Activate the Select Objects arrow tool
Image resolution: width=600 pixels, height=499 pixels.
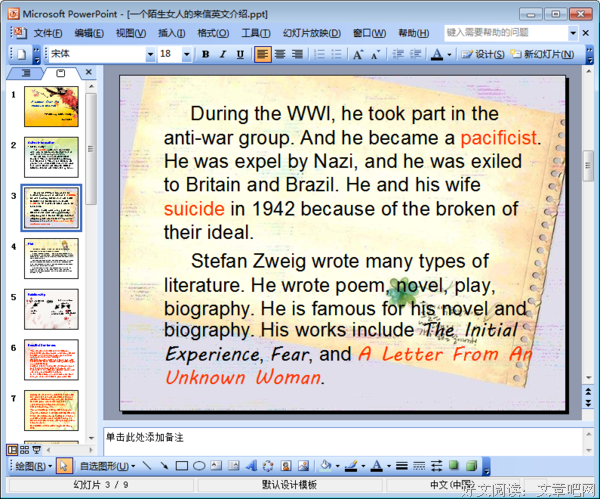click(x=64, y=466)
